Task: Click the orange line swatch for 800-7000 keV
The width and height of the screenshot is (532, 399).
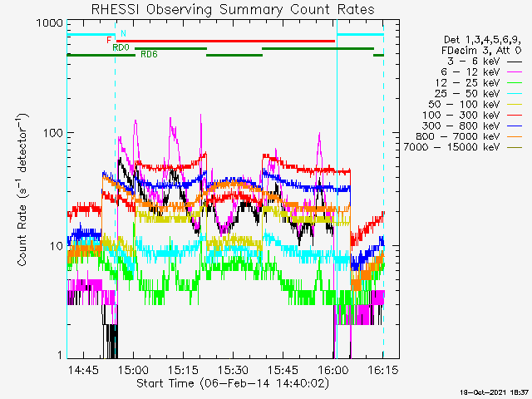Action: pyautogui.click(x=515, y=136)
